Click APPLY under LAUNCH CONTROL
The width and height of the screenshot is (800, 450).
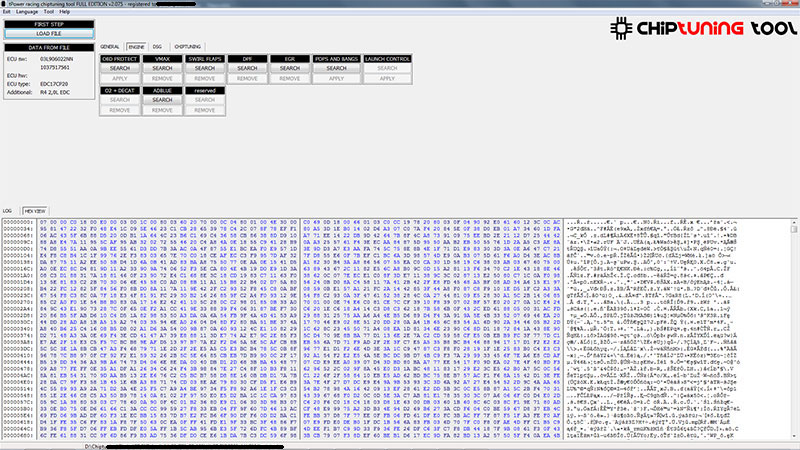pos(387,79)
